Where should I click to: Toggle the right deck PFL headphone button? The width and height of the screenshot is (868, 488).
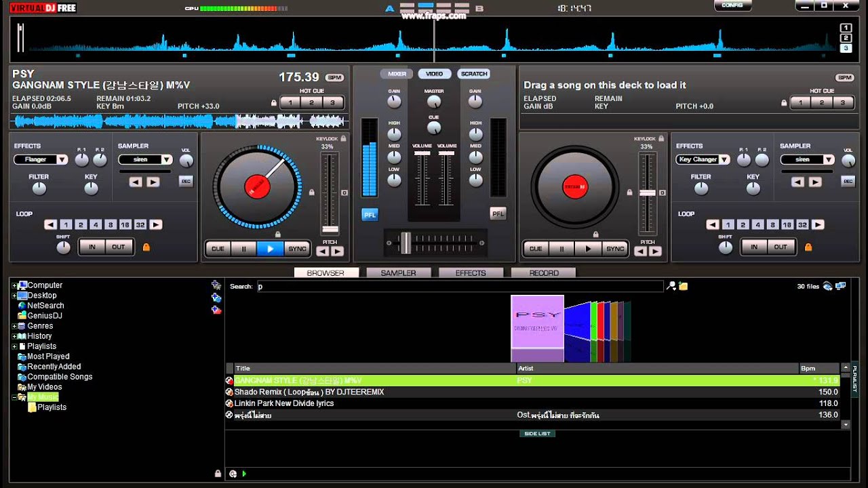(x=498, y=213)
